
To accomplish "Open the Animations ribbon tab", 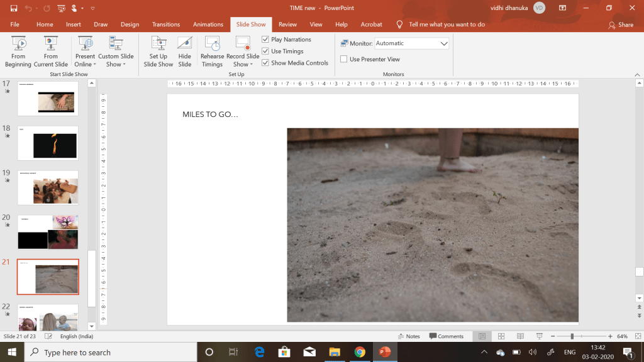I will coord(208,25).
